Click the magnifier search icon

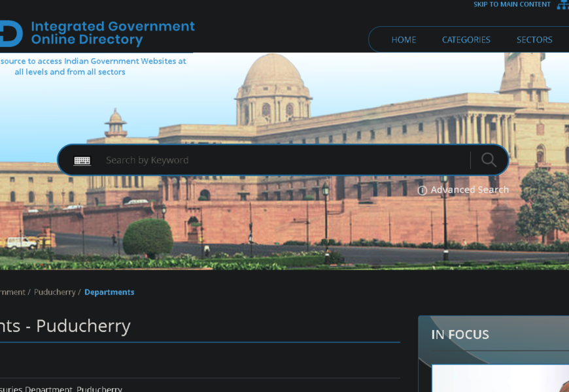489,160
